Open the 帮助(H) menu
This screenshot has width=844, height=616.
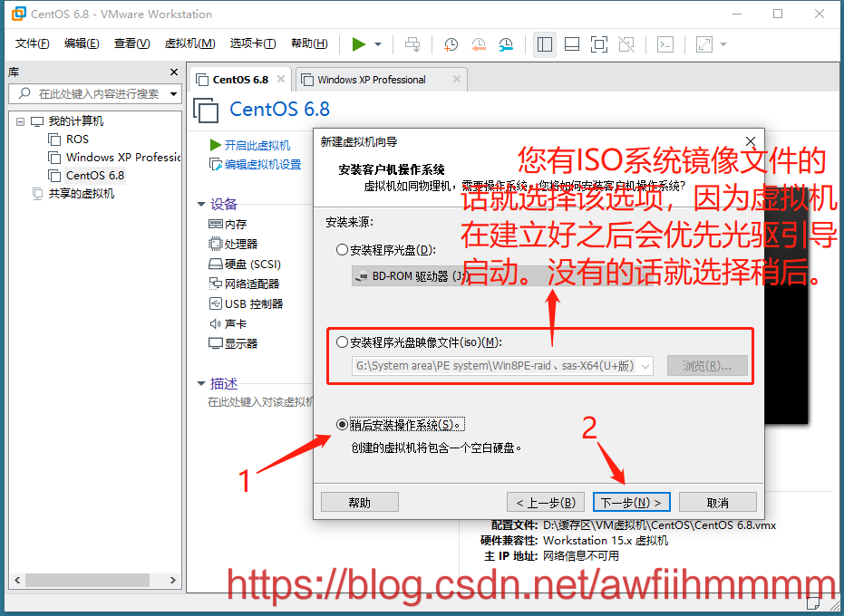(309, 43)
